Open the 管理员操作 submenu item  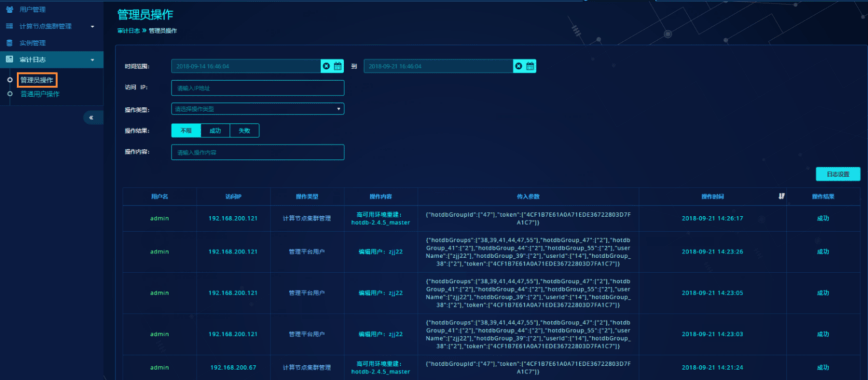click(x=37, y=80)
